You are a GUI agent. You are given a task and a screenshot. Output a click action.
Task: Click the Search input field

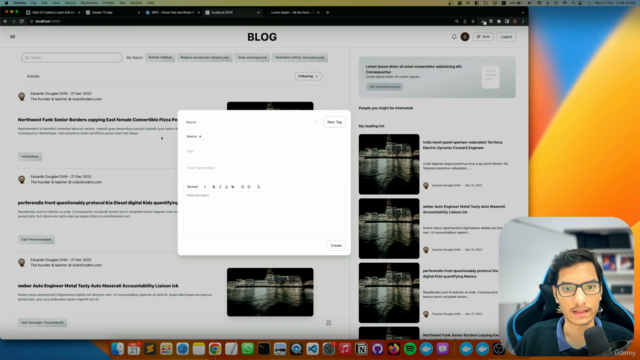pyautogui.click(x=72, y=58)
